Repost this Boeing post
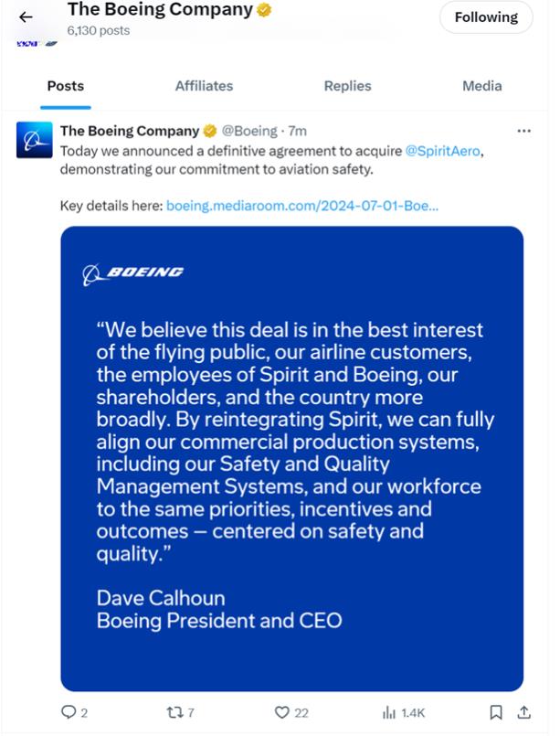560x736 pixels. [172, 712]
